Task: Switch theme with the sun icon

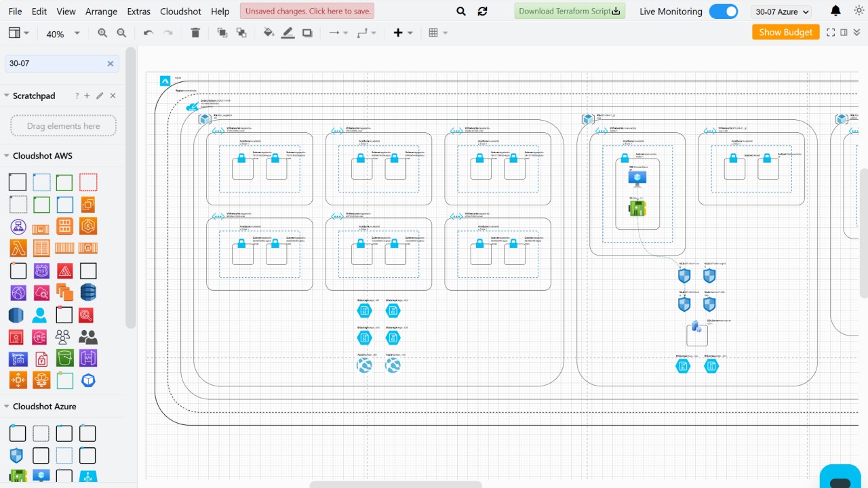Action: (x=859, y=11)
